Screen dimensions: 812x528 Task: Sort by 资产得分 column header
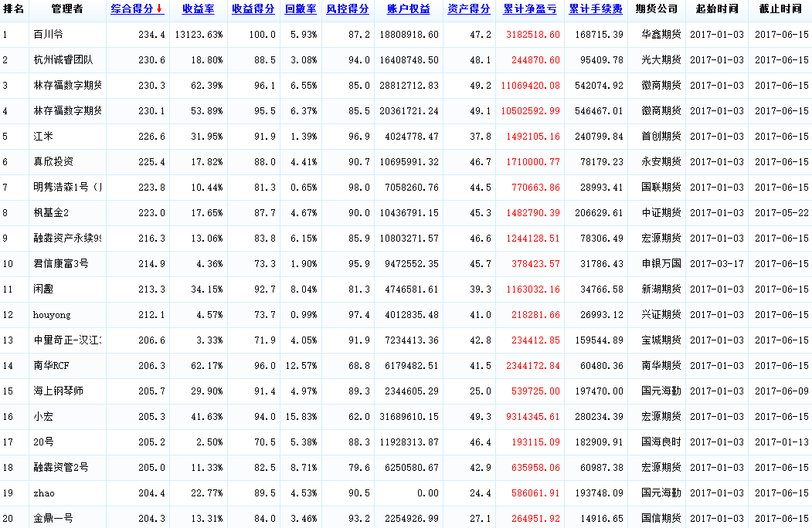point(469,8)
